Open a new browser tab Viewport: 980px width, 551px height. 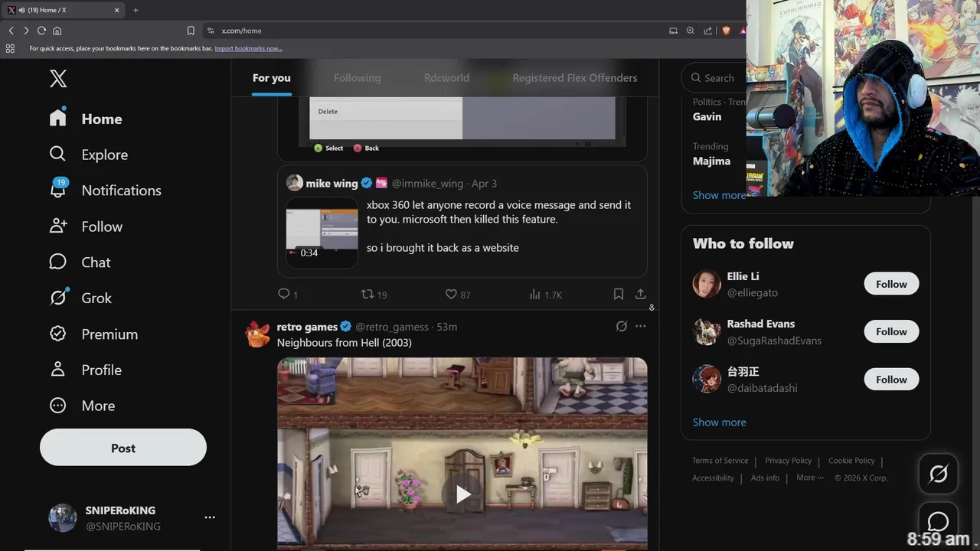[x=136, y=10]
